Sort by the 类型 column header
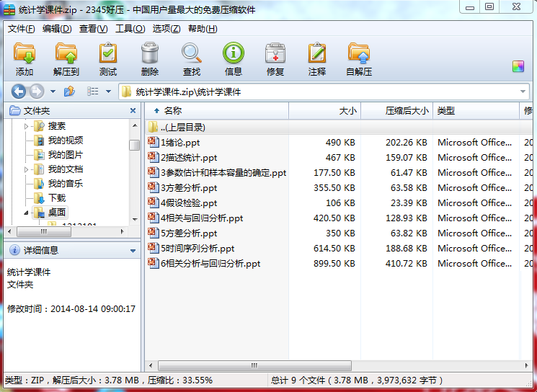Image resolution: width=537 pixels, height=392 pixels. tap(476, 110)
